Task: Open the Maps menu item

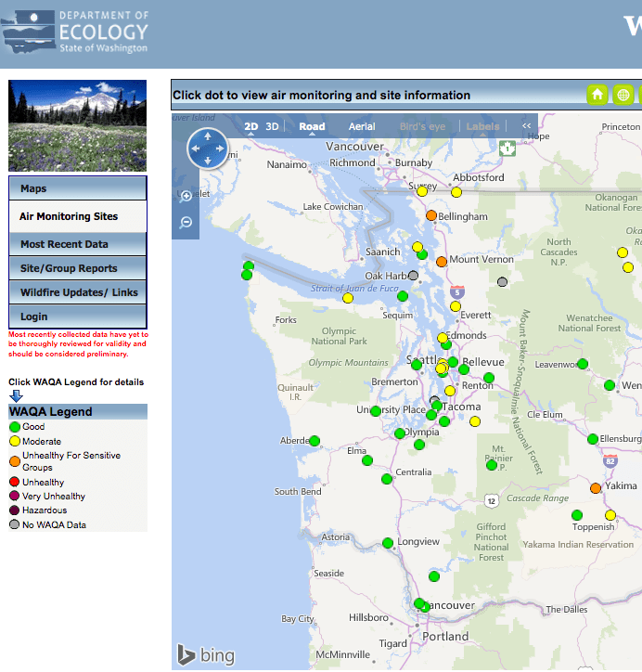Action: pos(77,188)
